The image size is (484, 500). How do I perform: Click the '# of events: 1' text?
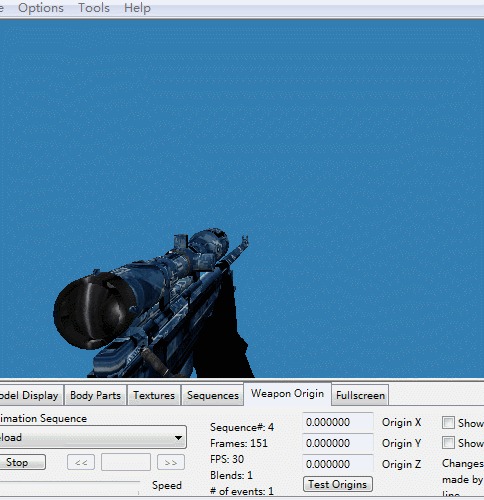242,491
